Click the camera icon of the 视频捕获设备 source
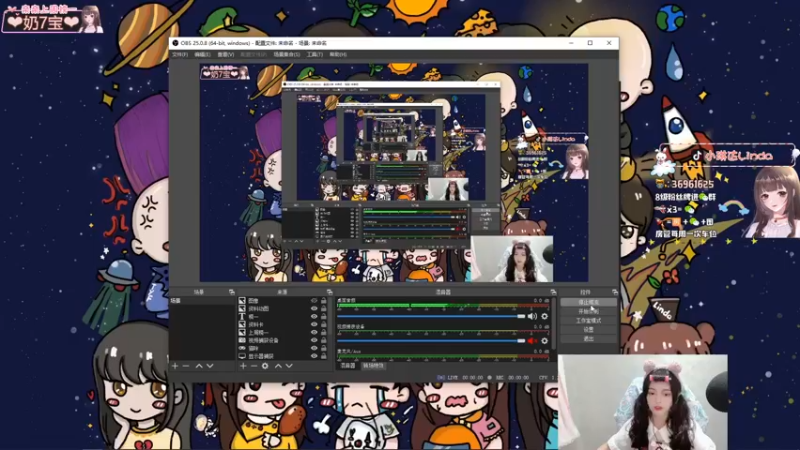The image size is (800, 450). pos(242,340)
